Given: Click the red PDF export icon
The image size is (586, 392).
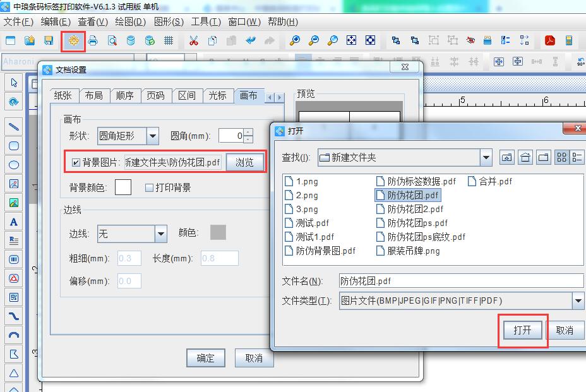Looking at the screenshot, I should click(x=550, y=41).
